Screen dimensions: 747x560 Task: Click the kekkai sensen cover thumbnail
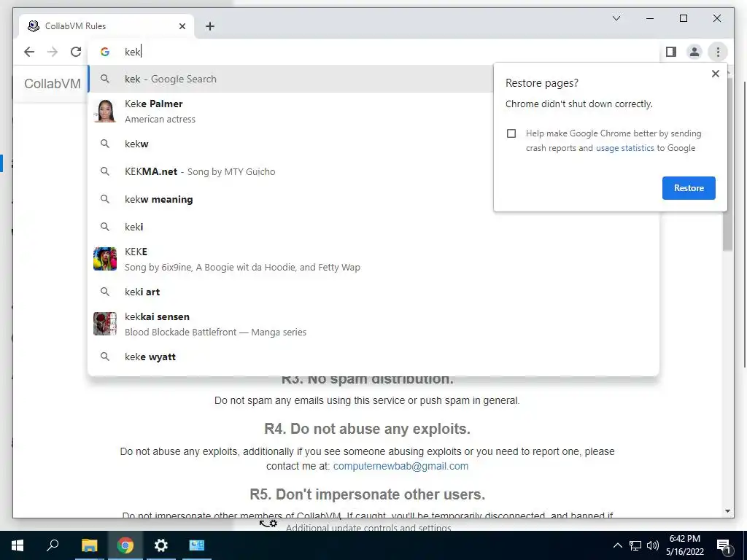(105, 324)
